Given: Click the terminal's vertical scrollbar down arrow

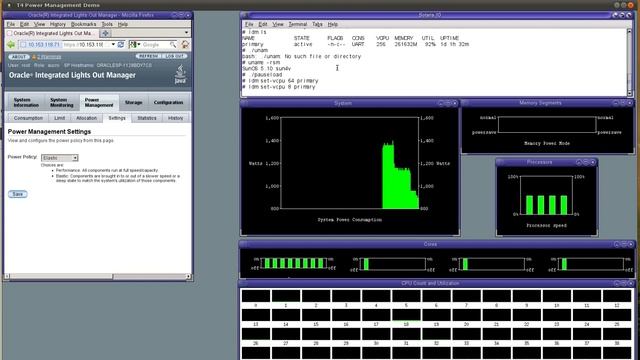Looking at the screenshot, I should [x=629, y=93].
